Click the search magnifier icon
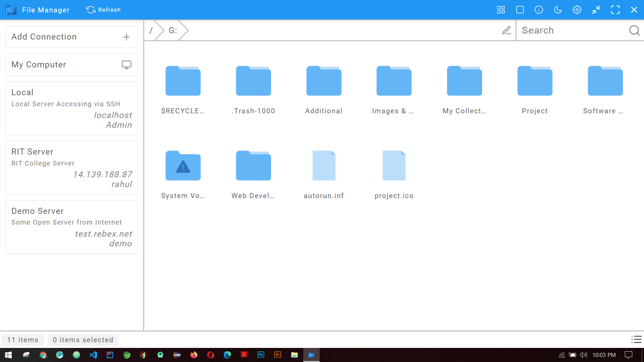 634,30
